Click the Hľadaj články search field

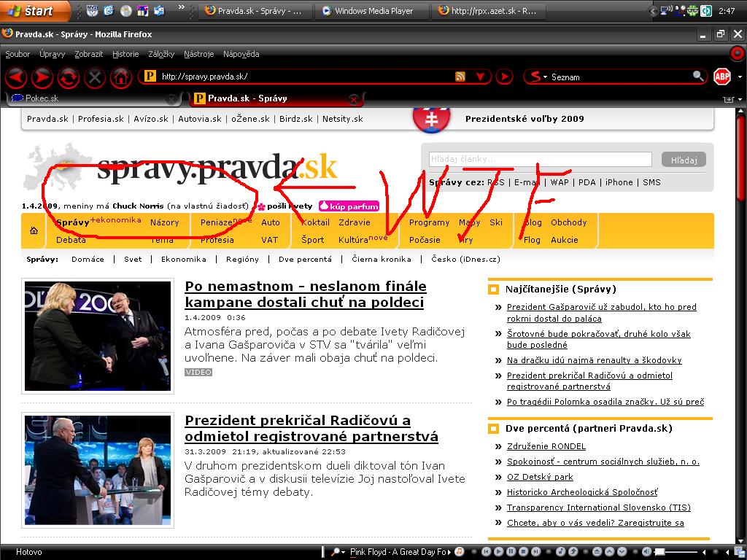click(x=540, y=160)
